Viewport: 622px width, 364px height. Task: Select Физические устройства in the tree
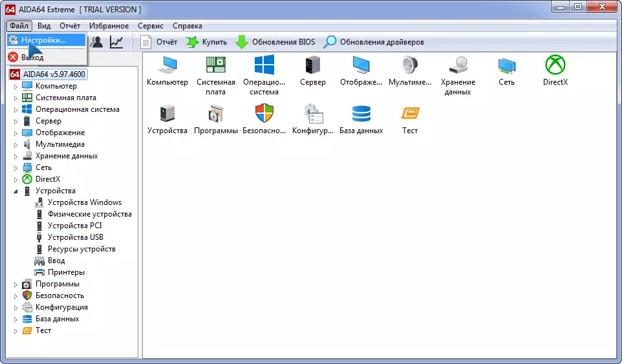[83, 214]
